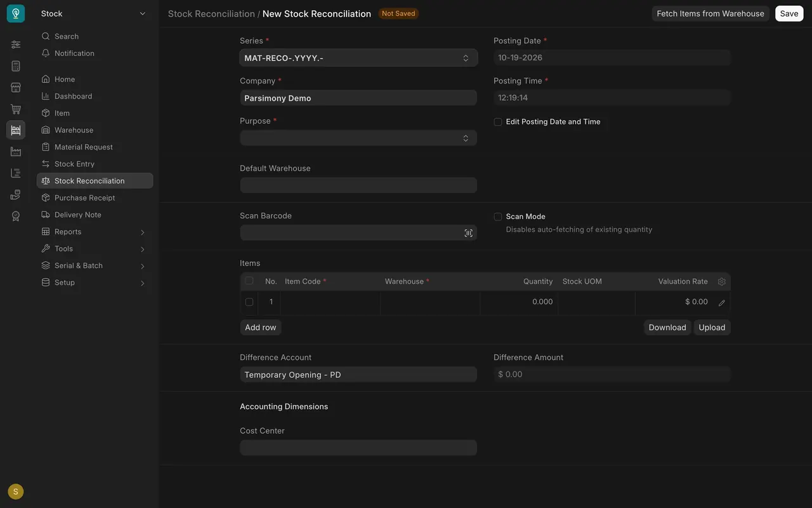Open the Series dropdown
The image size is (812, 508).
(358, 58)
